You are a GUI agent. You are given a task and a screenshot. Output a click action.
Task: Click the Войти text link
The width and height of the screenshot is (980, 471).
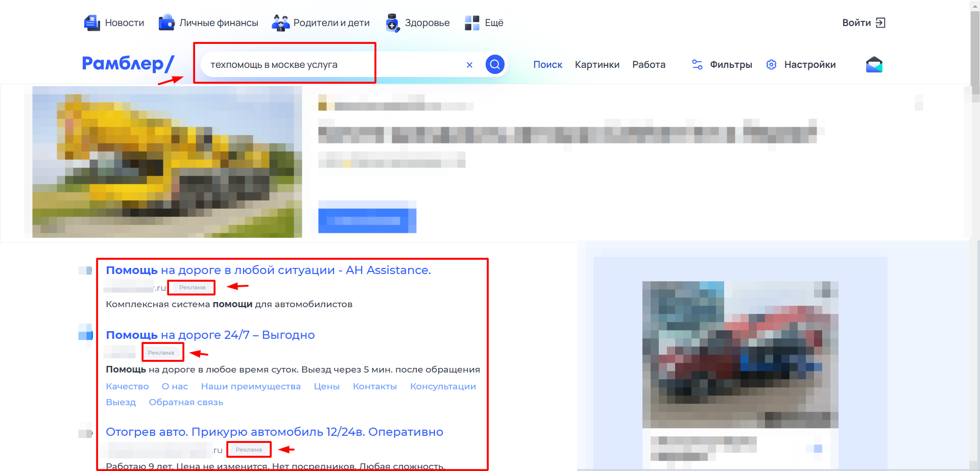click(856, 23)
